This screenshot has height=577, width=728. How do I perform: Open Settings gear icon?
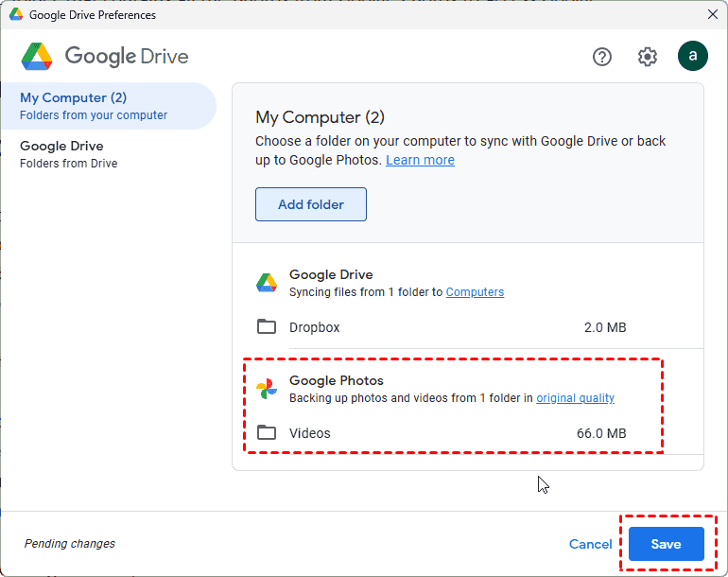(647, 57)
